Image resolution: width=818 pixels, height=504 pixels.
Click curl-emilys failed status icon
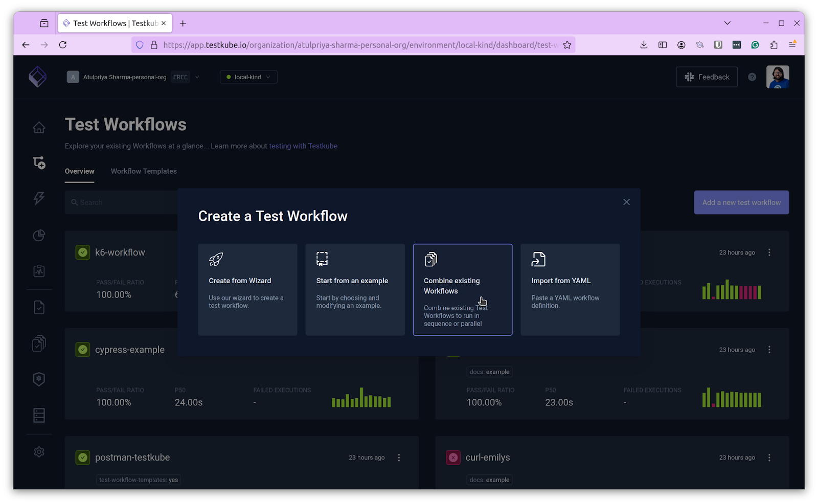click(x=453, y=457)
